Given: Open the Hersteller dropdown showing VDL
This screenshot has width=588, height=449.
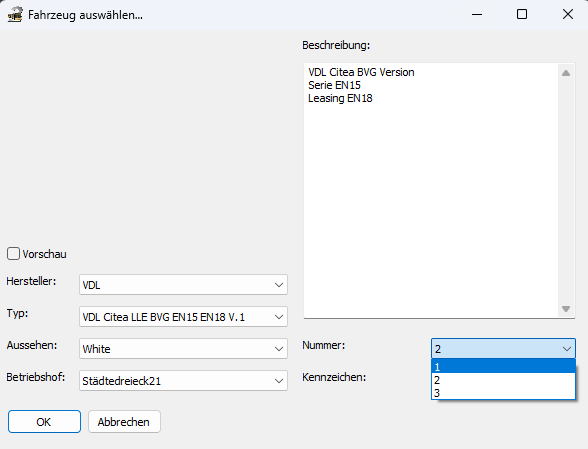Looking at the screenshot, I should [x=183, y=285].
